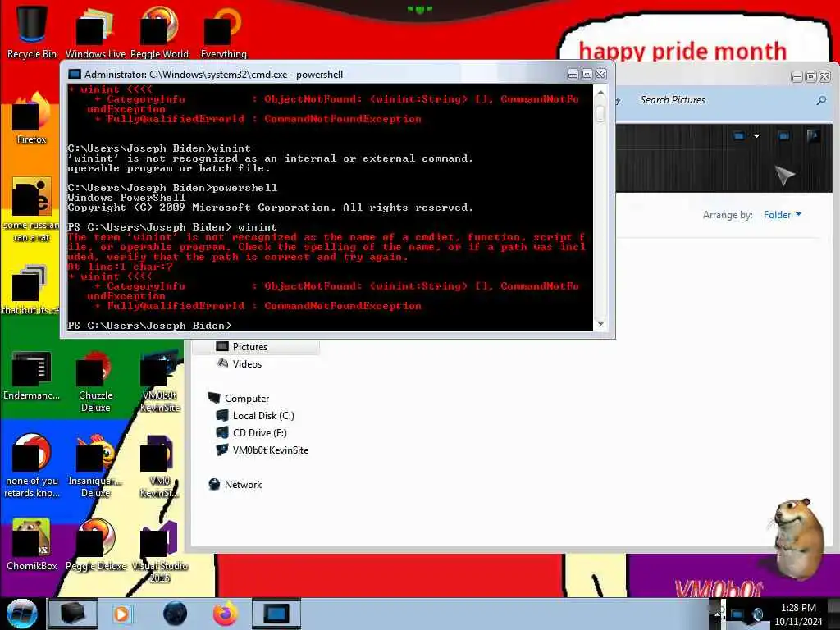The height and width of the screenshot is (630, 840).
Task: Open the Everything desktop shortcut
Action: pos(223,32)
